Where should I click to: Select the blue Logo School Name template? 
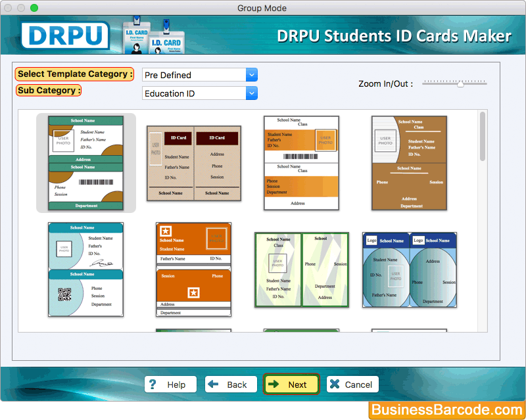click(409, 269)
